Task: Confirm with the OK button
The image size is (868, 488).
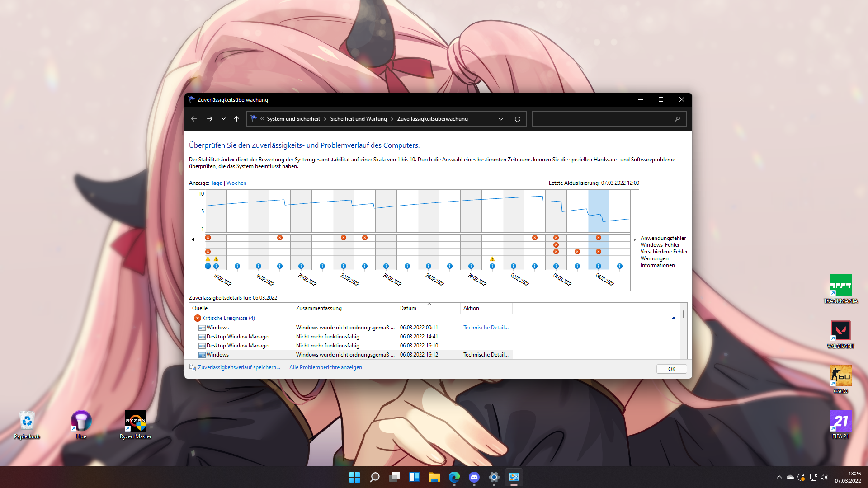Action: (x=672, y=369)
